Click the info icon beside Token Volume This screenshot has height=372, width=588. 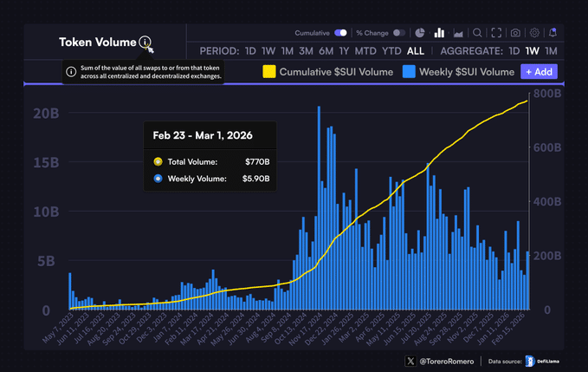tap(145, 42)
